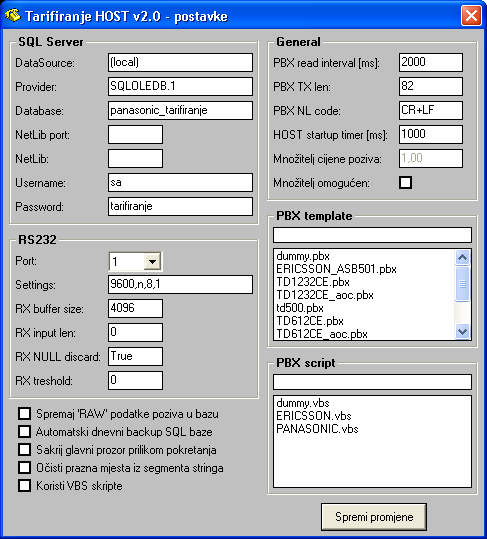The image size is (487, 539).
Task: Focus the PBX read interval field
Action: pos(431,62)
